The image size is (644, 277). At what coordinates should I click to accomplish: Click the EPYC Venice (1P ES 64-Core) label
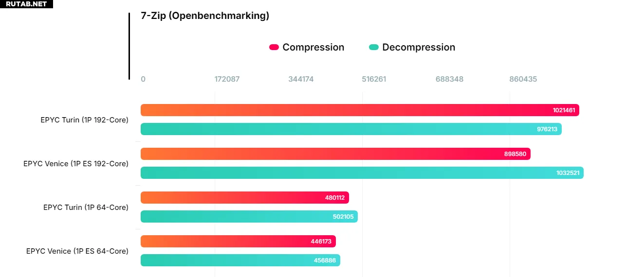[77, 251]
